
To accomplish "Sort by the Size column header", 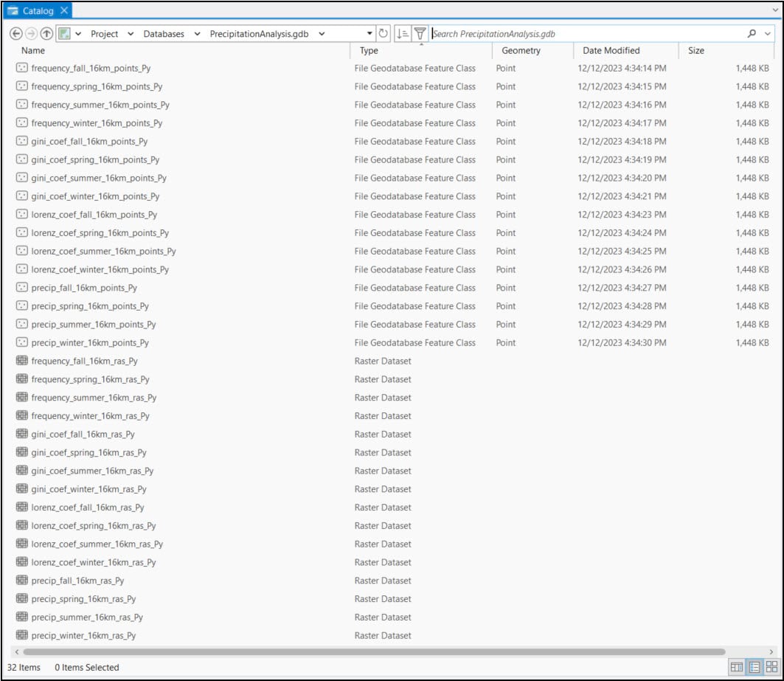I will (x=696, y=50).
